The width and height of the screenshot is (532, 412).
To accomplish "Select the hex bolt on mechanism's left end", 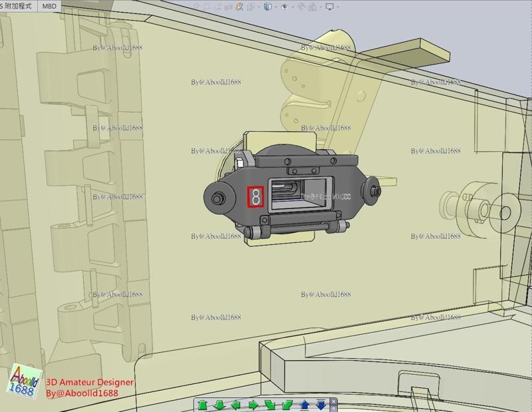I will pyautogui.click(x=217, y=198).
